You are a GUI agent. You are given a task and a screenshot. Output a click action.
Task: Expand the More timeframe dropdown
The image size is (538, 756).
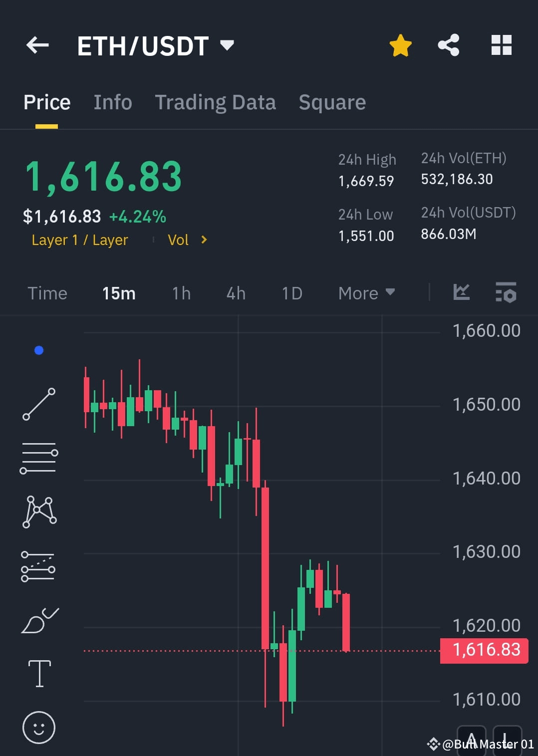pyautogui.click(x=366, y=293)
